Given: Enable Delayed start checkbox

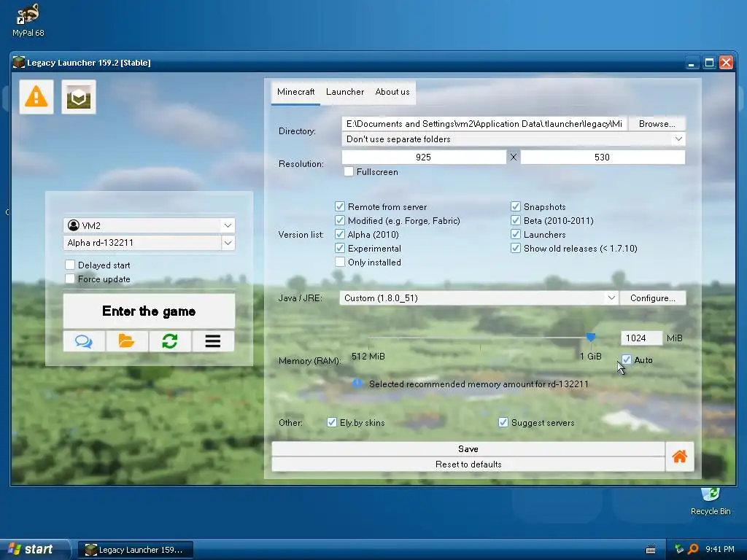Looking at the screenshot, I should tap(70, 265).
